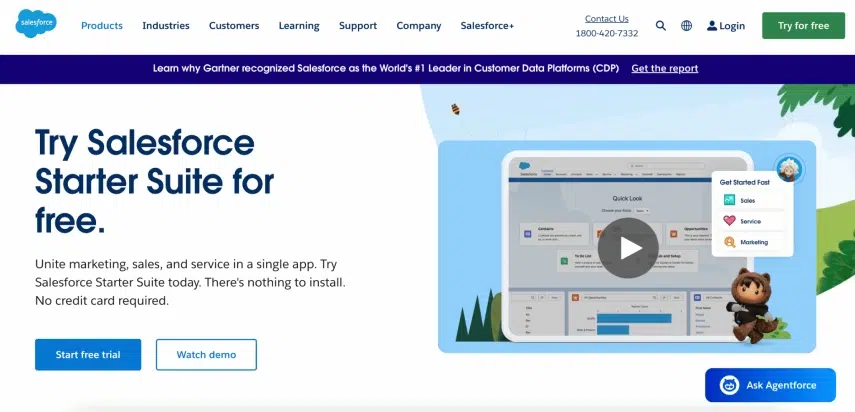
Task: Click the Watch demo button
Action: tap(206, 355)
